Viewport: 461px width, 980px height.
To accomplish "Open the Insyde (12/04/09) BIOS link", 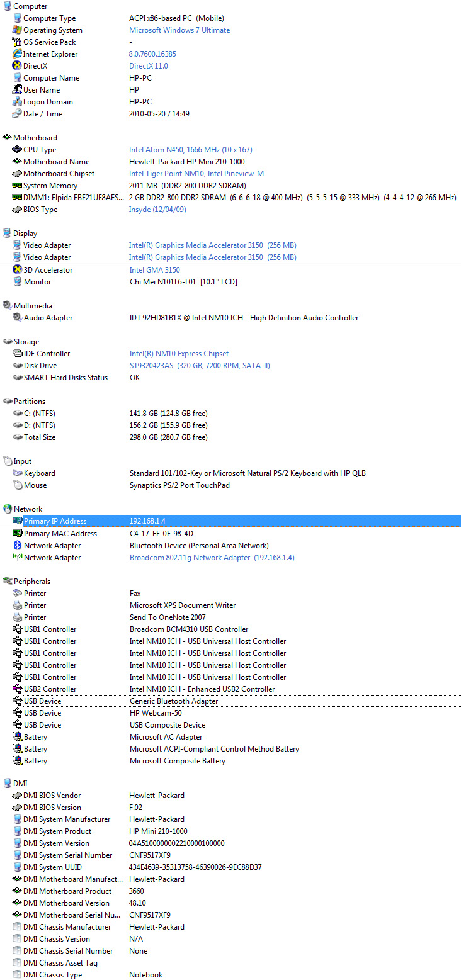I will [x=157, y=210].
